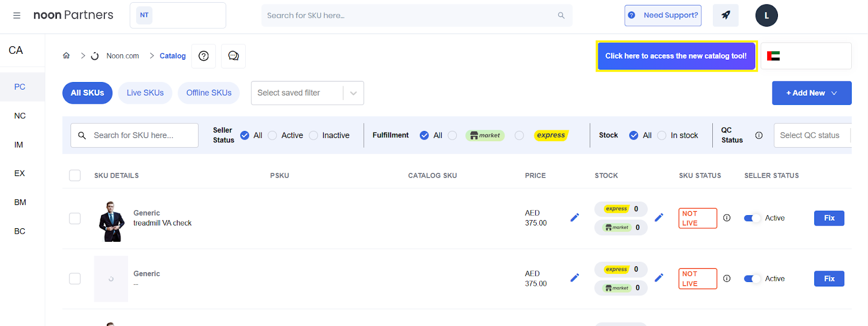This screenshot has width=868, height=326.
Task: Click top SKU search field
Action: pyautogui.click(x=417, y=15)
